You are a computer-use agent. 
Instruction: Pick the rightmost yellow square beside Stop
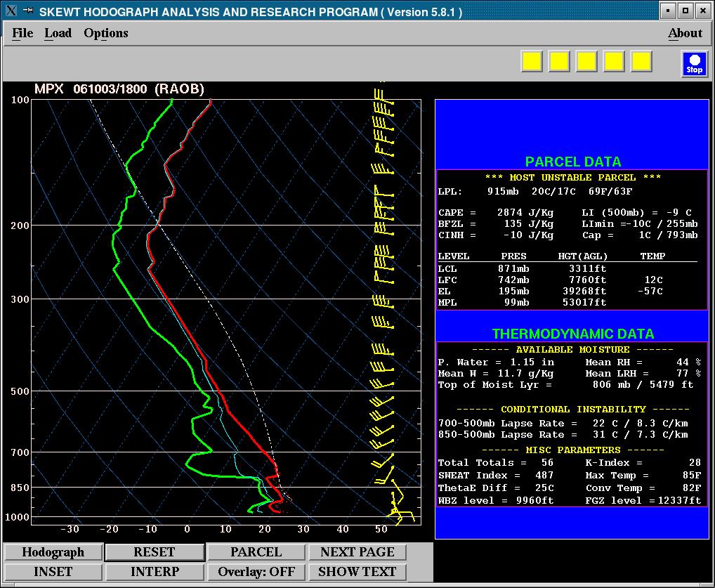[641, 62]
